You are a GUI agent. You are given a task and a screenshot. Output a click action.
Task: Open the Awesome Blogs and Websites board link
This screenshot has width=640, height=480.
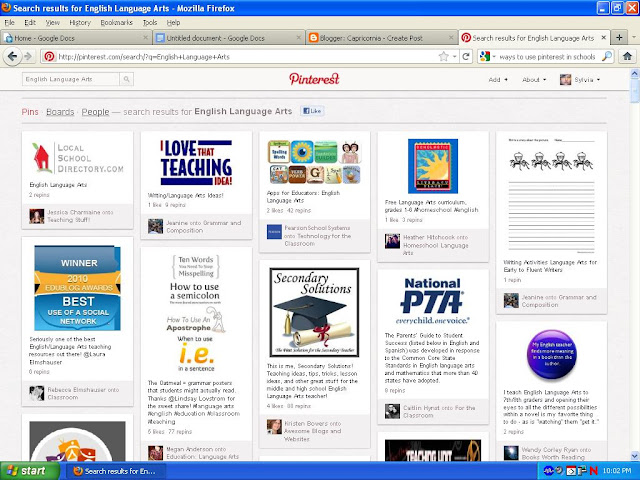pos(312,435)
